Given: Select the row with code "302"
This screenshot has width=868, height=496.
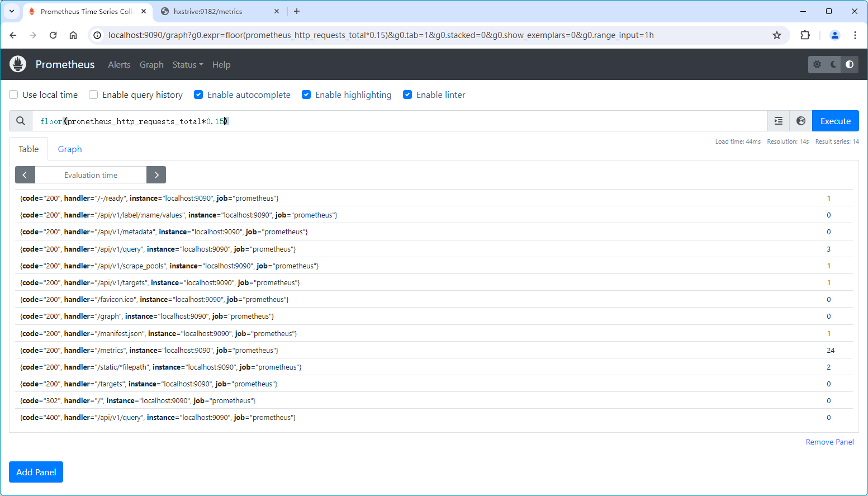Looking at the screenshot, I should [434, 400].
